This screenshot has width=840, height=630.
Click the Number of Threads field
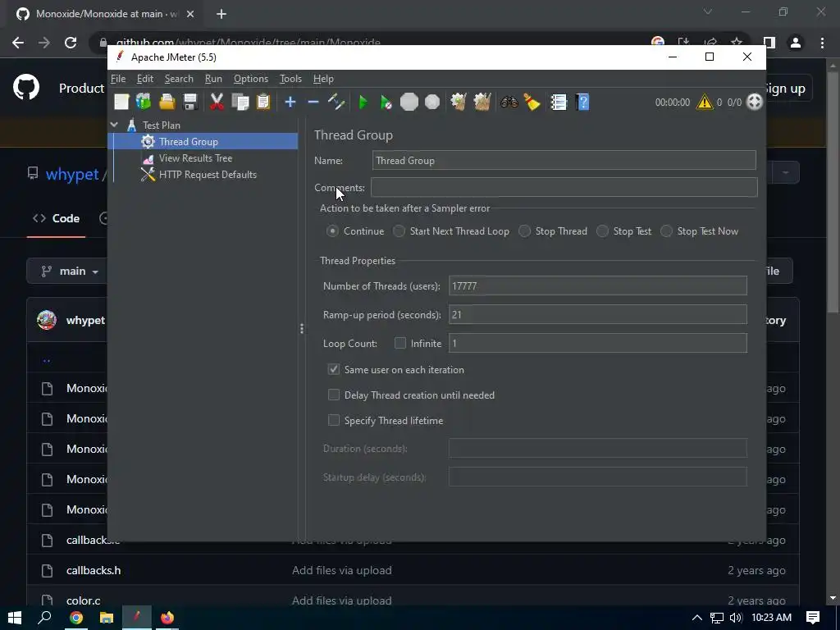tap(597, 285)
